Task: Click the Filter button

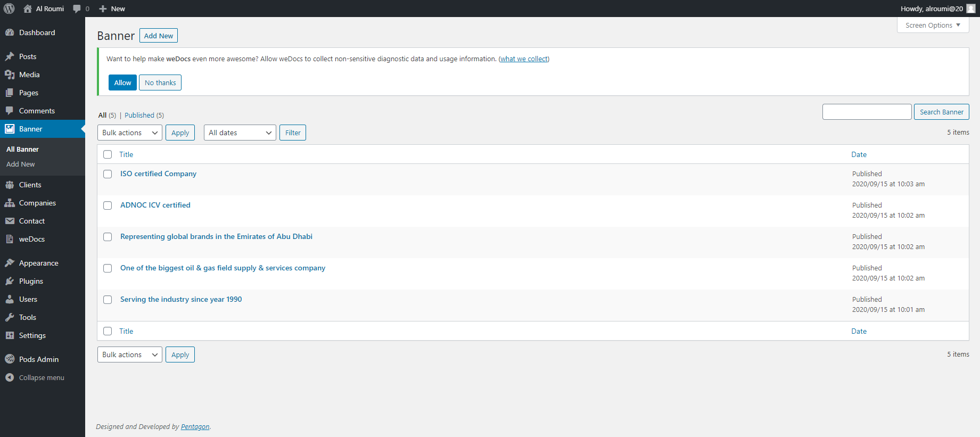Action: [293, 133]
